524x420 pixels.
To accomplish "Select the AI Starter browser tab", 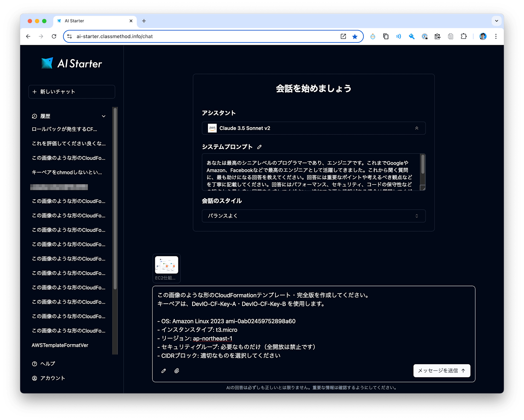I will pos(95,21).
